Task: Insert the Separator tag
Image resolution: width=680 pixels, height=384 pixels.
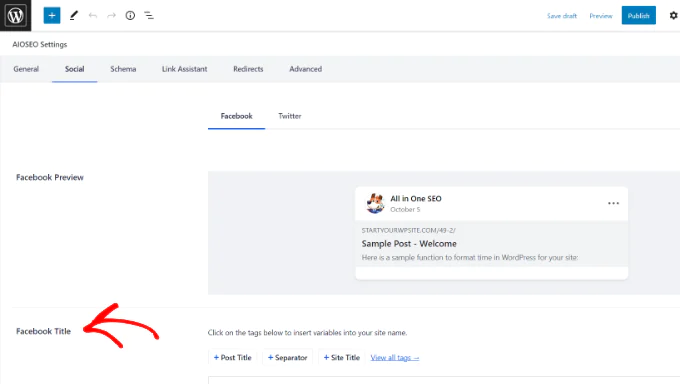Action: click(x=287, y=358)
